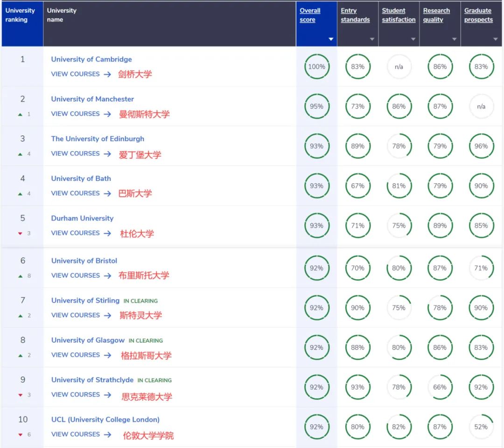Sort by Graduate prospects dropdown arrow
Viewport: 504px width, 448px height.
point(495,39)
